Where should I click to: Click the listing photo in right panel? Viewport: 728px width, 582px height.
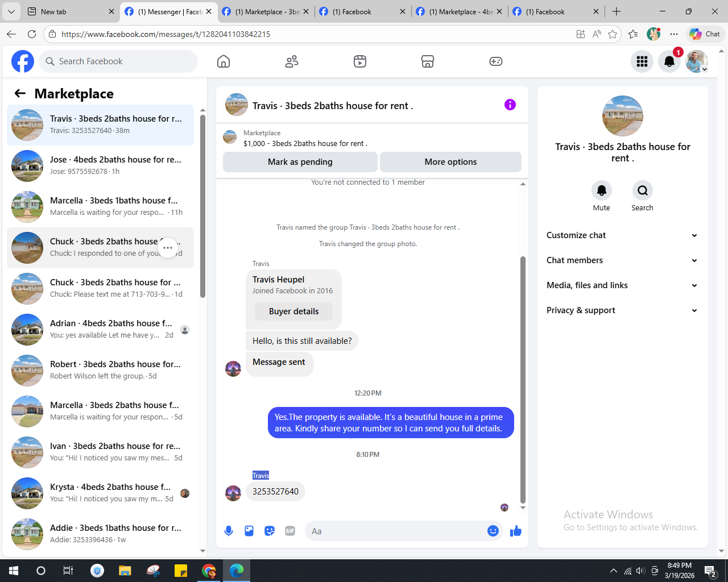pyautogui.click(x=623, y=116)
